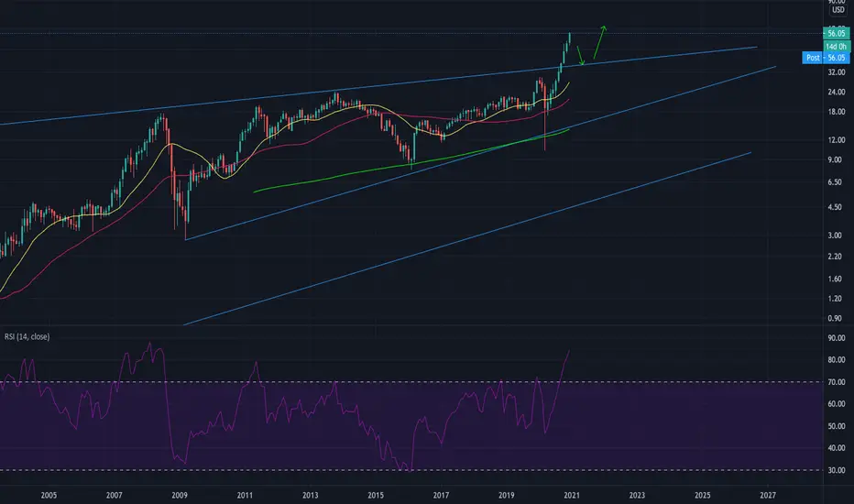This screenshot has height=504, width=854.
Task: Click the 1.20 price axis label
Action: point(837,299)
